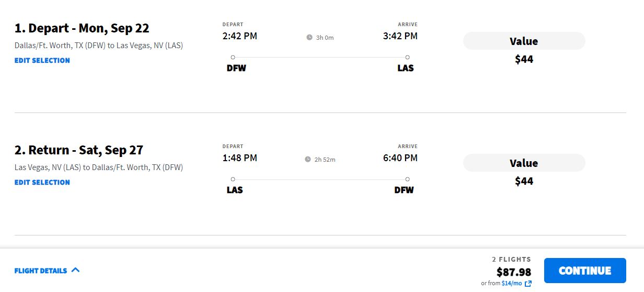
Task: Click the LAS origin dot on return route line
Action: click(x=233, y=179)
